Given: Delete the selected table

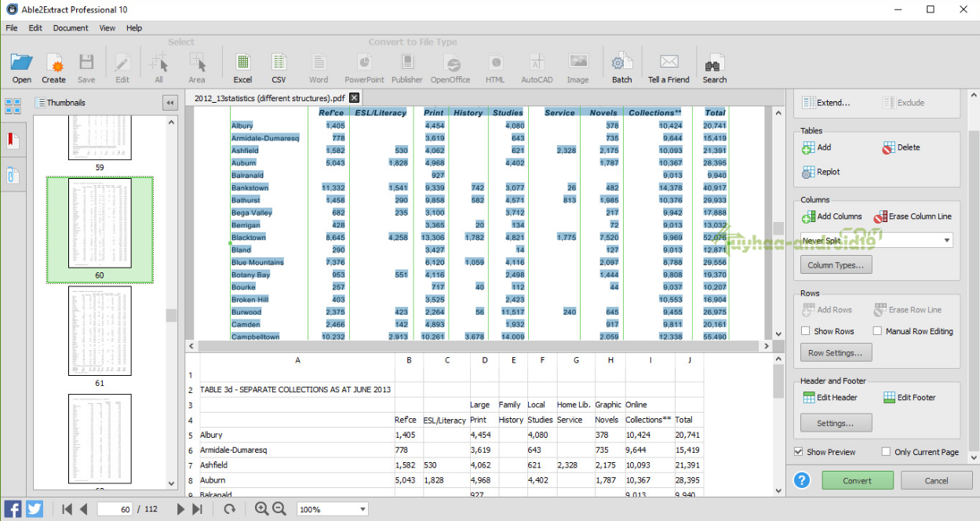Looking at the screenshot, I should (901, 148).
